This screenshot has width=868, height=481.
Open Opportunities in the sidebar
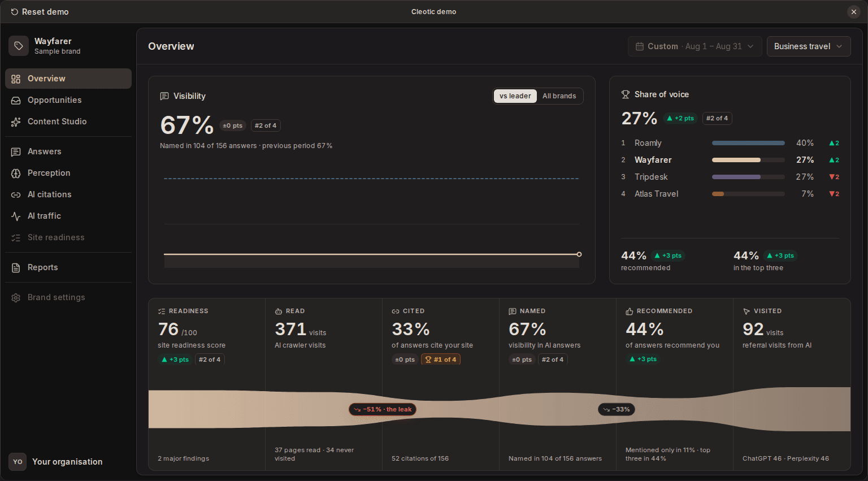[68, 100]
